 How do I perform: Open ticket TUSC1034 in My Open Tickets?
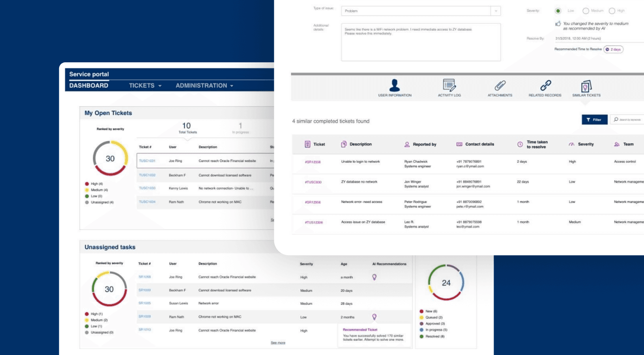(x=147, y=202)
